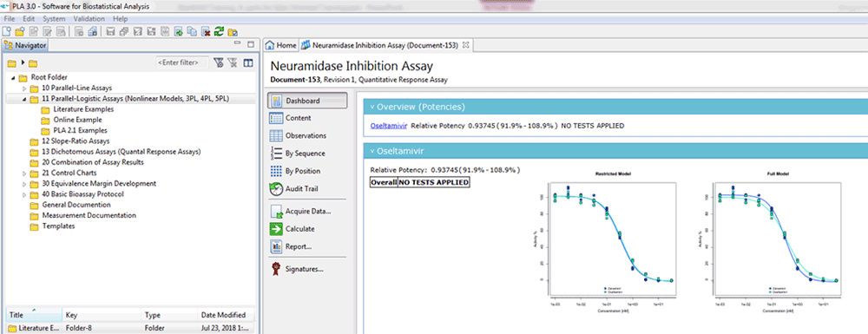Open the File menu
The image size is (868, 334).
point(9,19)
